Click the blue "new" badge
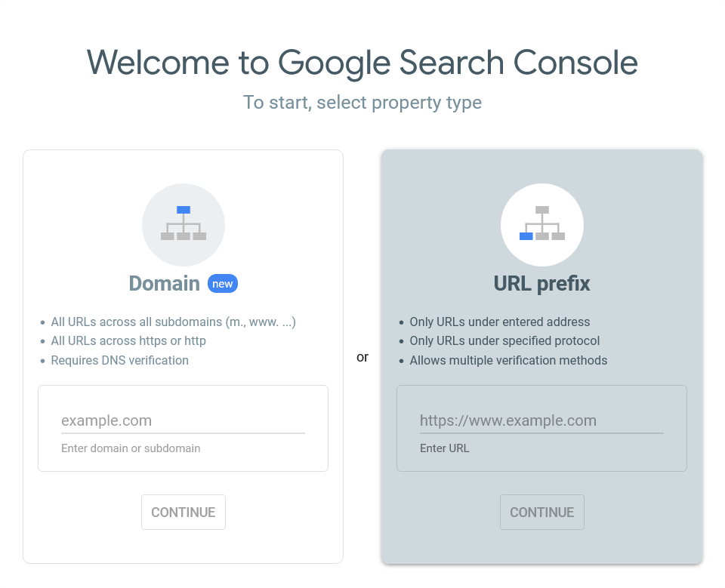The width and height of the screenshot is (725, 588). pos(223,284)
